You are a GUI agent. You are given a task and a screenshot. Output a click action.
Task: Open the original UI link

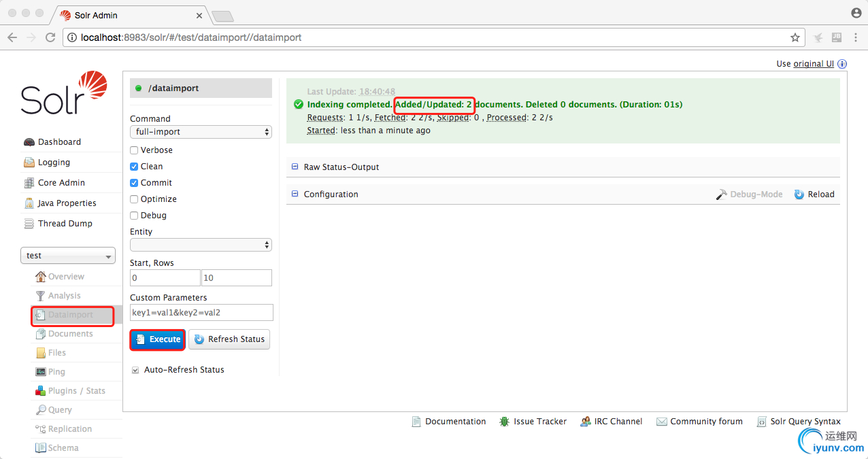tap(814, 64)
